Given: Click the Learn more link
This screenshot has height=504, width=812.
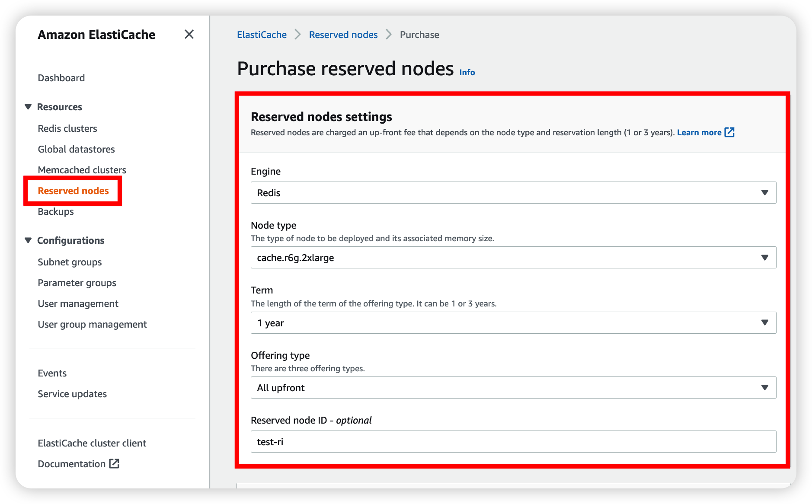Looking at the screenshot, I should [x=699, y=132].
